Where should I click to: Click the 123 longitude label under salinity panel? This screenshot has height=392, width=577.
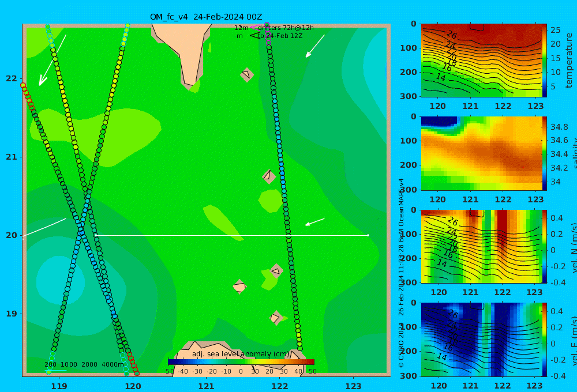535,199
